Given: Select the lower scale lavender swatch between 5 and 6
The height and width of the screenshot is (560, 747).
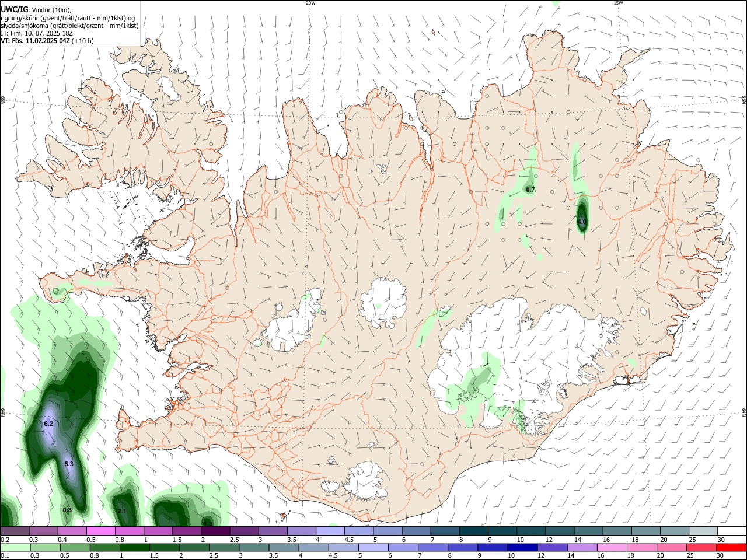Looking at the screenshot, I should pos(373,548).
